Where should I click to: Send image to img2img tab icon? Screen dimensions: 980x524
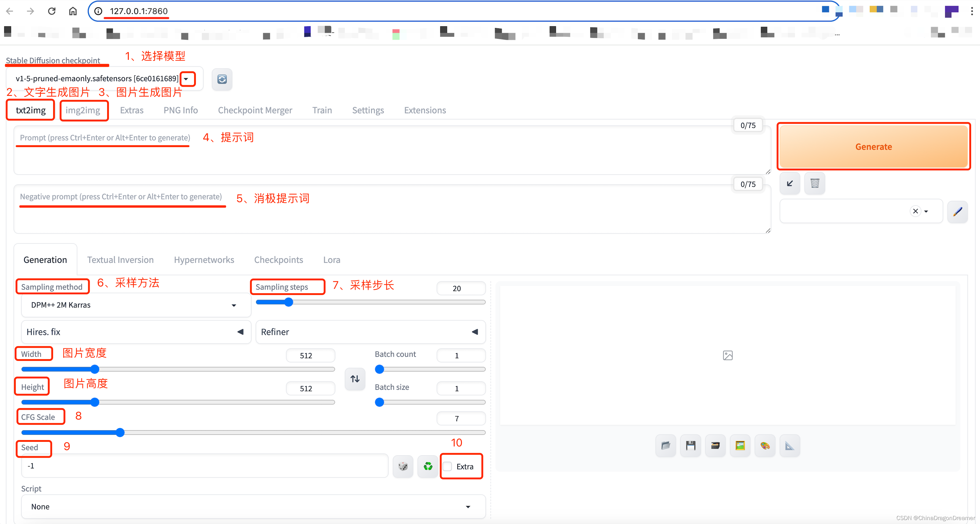click(x=740, y=446)
